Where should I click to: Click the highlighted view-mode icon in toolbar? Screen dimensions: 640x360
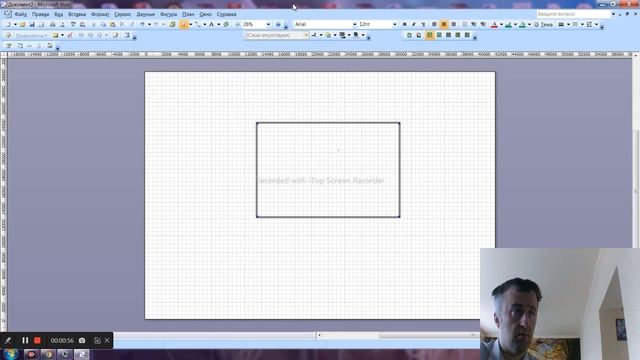click(x=429, y=35)
